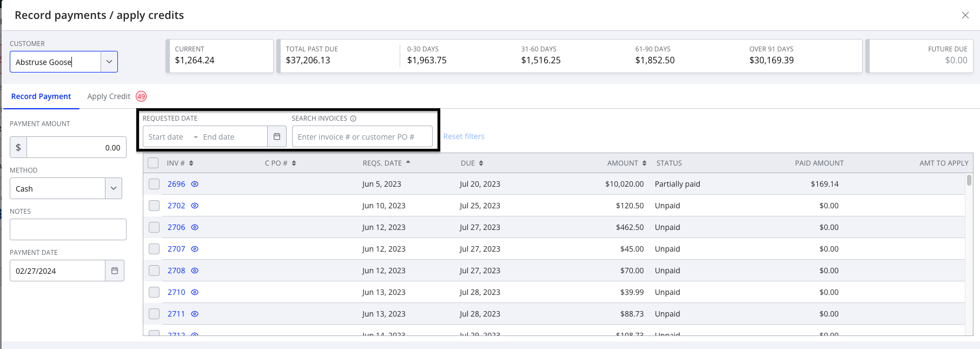The width and height of the screenshot is (980, 349).
Task: Check the box for invoice 2702
Action: point(154,206)
